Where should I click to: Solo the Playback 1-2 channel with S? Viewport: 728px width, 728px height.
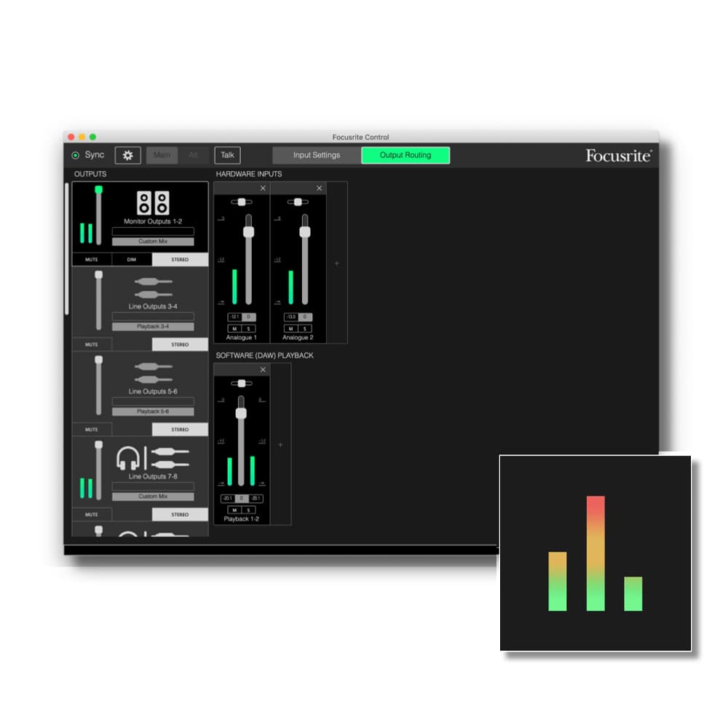[x=248, y=510]
